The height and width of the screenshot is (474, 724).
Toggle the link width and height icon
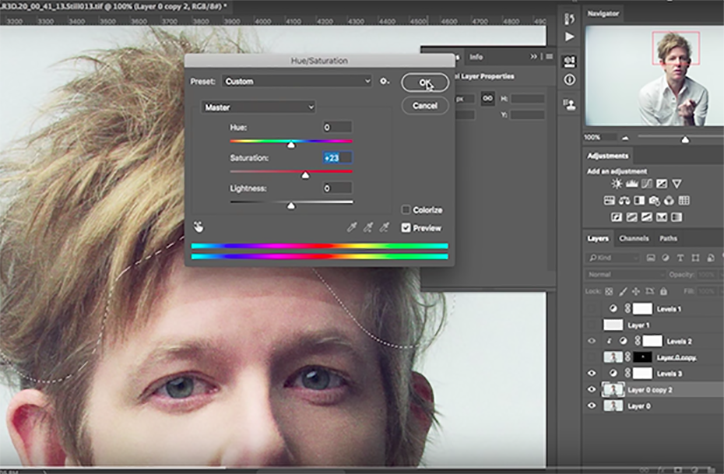pyautogui.click(x=488, y=98)
